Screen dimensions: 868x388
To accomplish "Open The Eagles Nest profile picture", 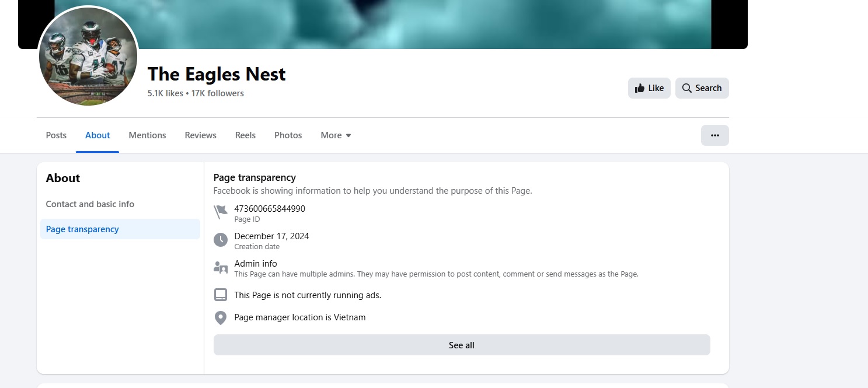I will [x=88, y=57].
